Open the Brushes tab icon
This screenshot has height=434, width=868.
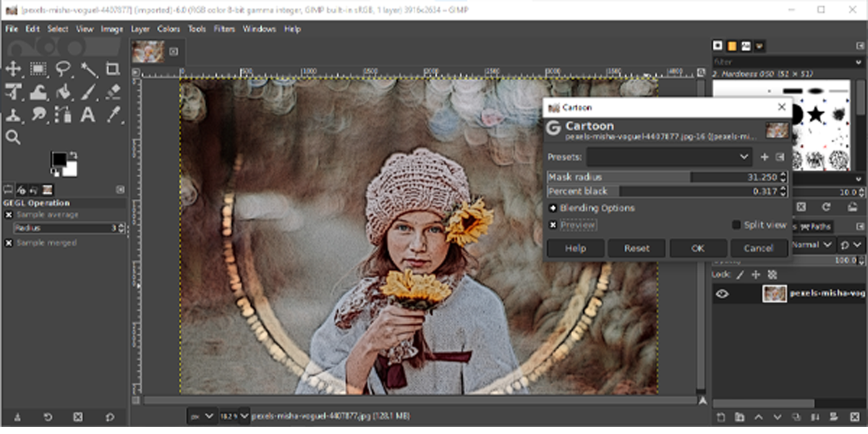point(718,46)
